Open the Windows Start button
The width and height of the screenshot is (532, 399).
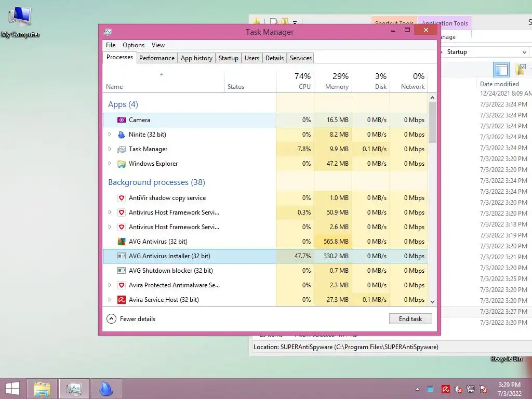point(12,389)
